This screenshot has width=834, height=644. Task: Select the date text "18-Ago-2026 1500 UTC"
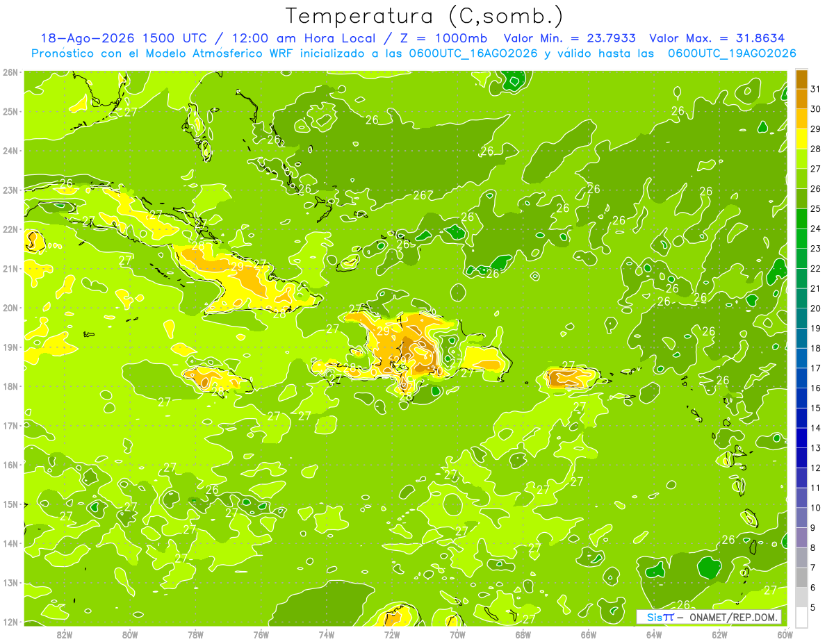click(122, 38)
